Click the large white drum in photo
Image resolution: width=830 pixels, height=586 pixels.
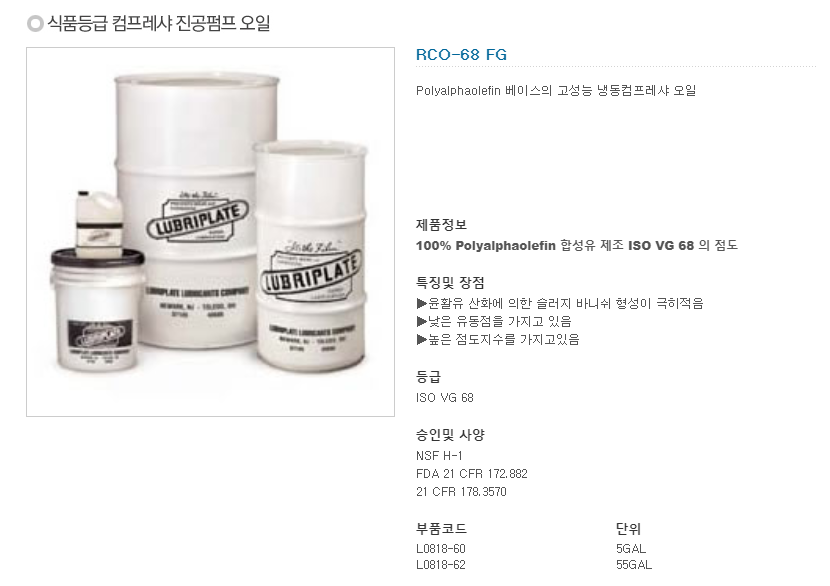click(196, 212)
